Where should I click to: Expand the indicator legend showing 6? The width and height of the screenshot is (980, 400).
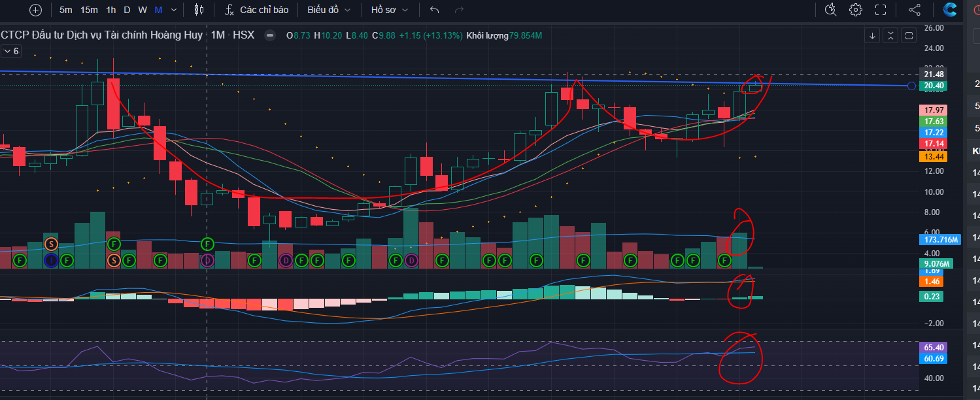click(x=11, y=51)
